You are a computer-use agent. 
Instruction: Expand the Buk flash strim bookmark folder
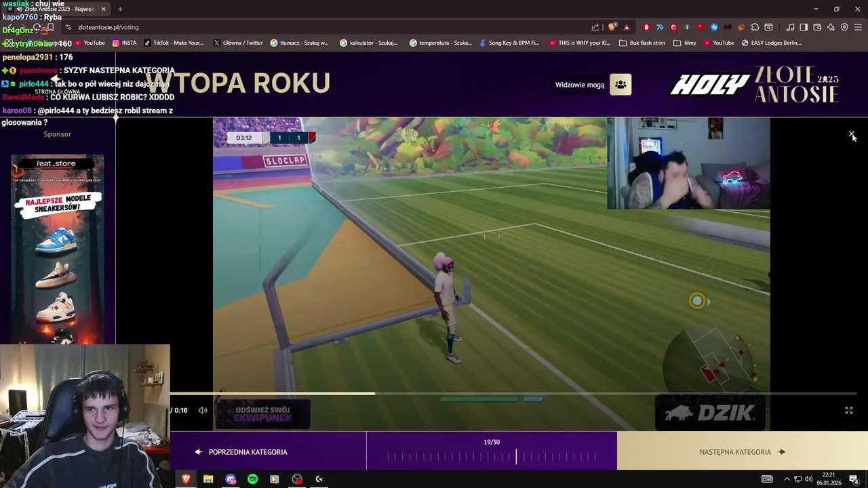pos(642,43)
